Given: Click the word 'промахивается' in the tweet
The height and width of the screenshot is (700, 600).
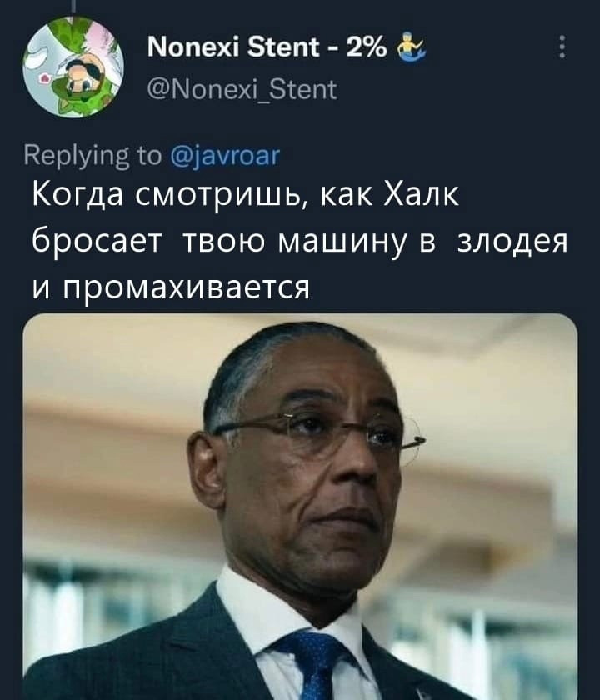Looking at the screenshot, I should 186,287.
